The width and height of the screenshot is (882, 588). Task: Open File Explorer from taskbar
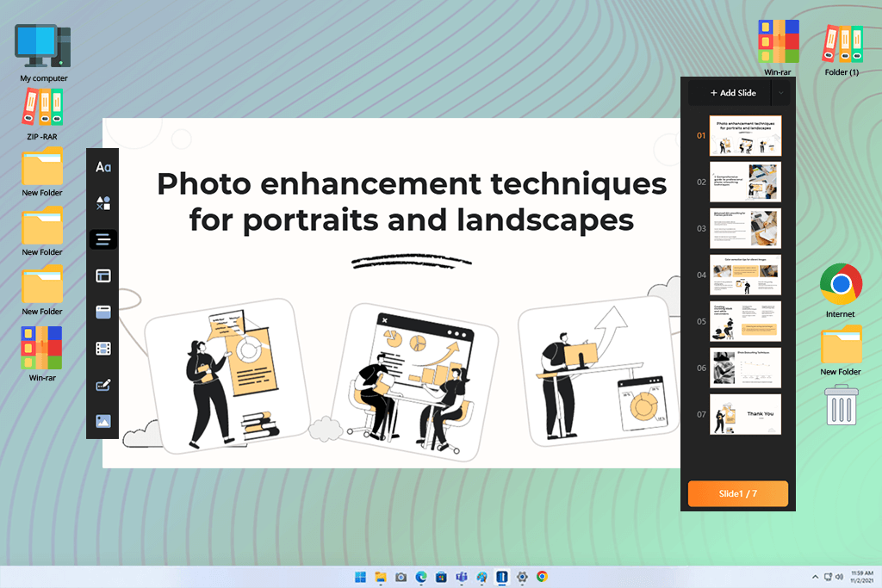point(381,577)
